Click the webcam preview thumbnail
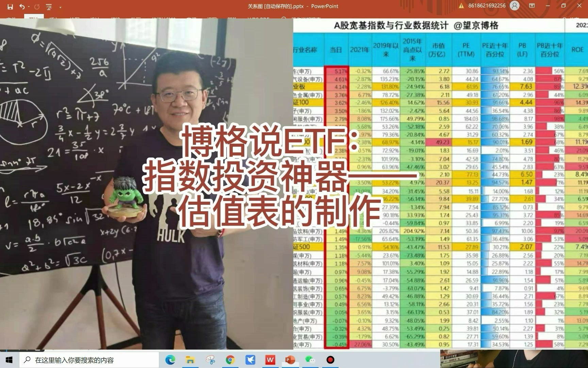 (514, 359)
